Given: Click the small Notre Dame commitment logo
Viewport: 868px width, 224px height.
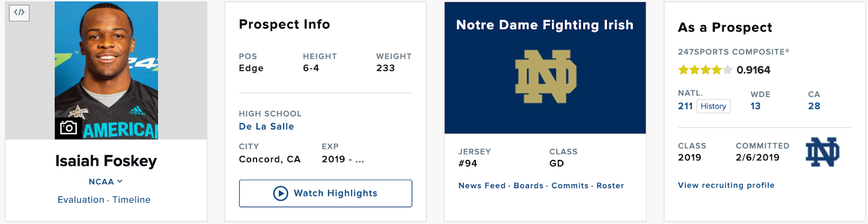Looking at the screenshot, I should point(822,152).
